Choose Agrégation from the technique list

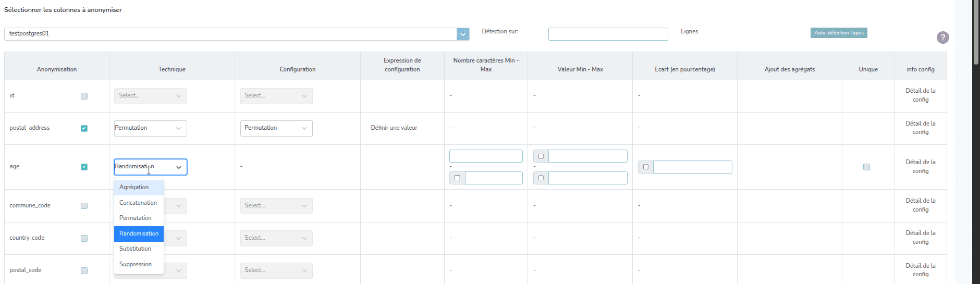tap(134, 187)
